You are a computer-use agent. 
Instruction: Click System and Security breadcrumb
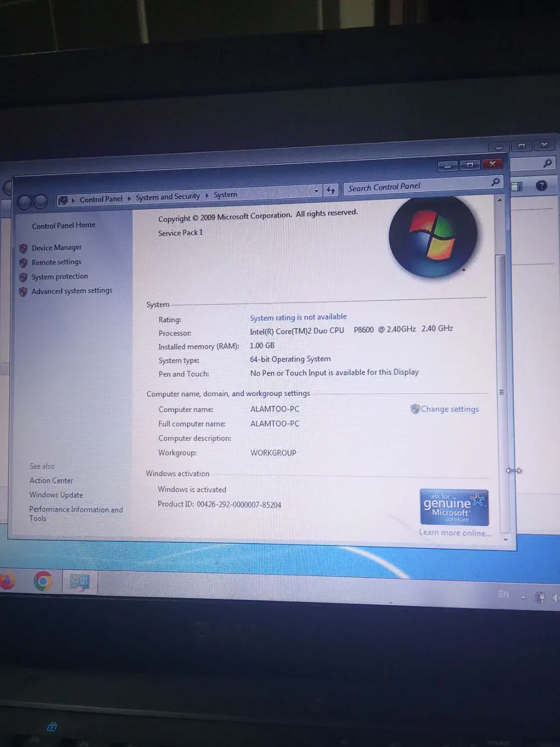168,197
